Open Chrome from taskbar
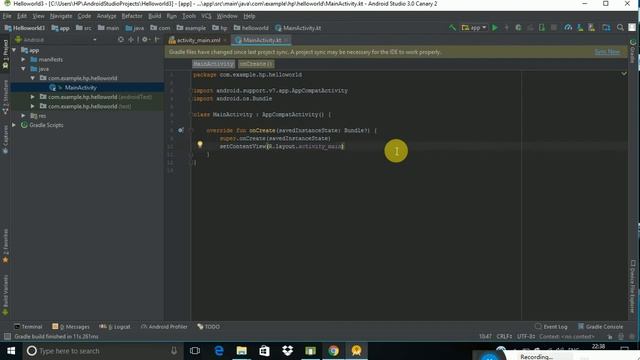 point(333,351)
